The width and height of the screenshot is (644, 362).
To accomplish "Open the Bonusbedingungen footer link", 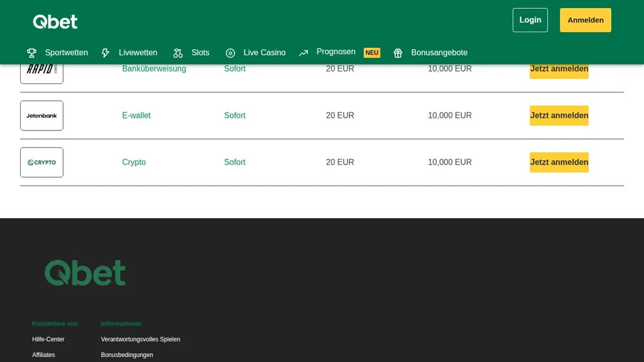I will coord(127,355).
